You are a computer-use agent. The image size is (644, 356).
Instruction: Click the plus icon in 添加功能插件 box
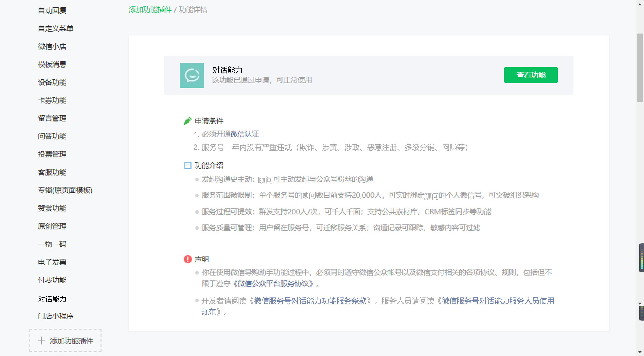[41, 340]
